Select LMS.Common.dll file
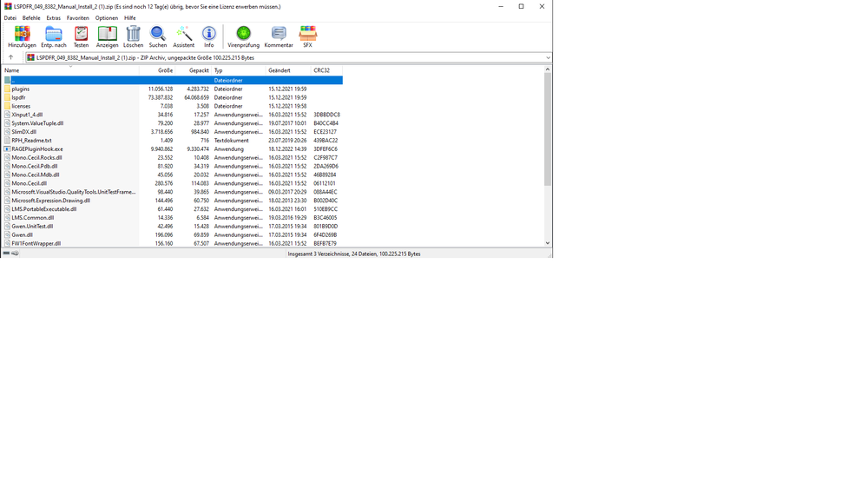This screenshot has width=868, height=488. (x=33, y=218)
